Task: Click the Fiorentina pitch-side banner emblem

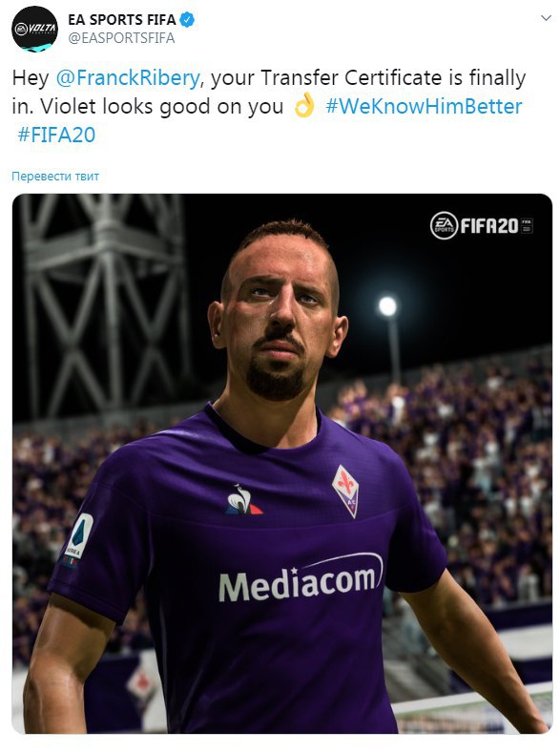Action: coord(140,682)
